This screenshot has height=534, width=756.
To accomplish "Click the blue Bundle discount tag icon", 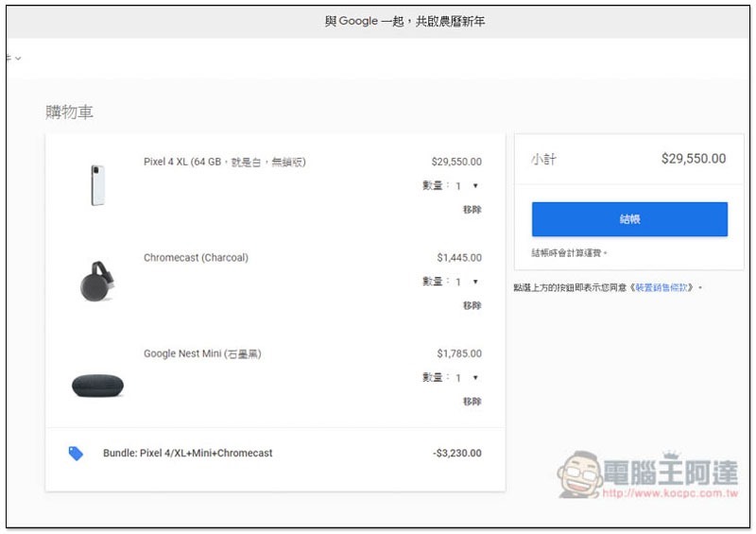I will coord(76,454).
